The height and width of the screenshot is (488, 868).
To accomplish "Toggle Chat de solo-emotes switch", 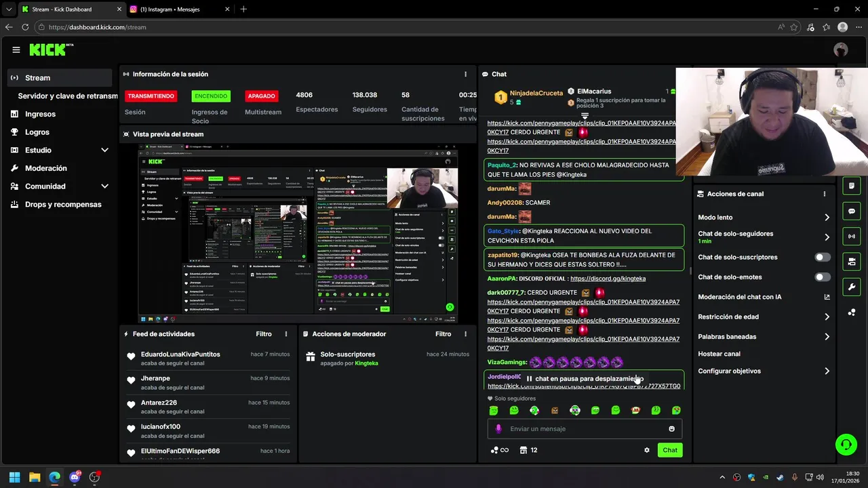I will click(x=823, y=277).
